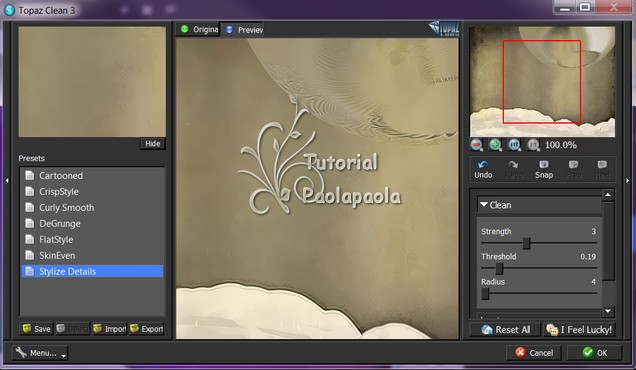The image size is (636, 370).
Task: Select the DeGrunge preset
Action: tap(92, 224)
